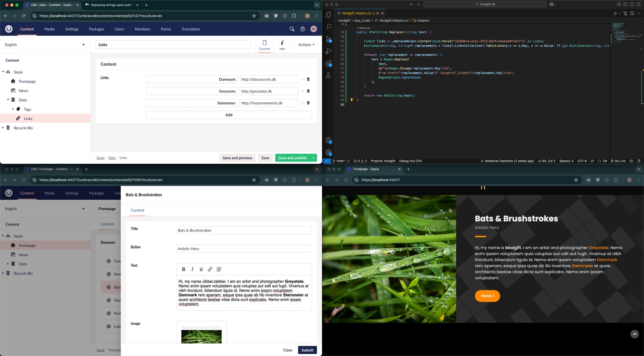Open Translation section in Umbraco

pos(191,29)
